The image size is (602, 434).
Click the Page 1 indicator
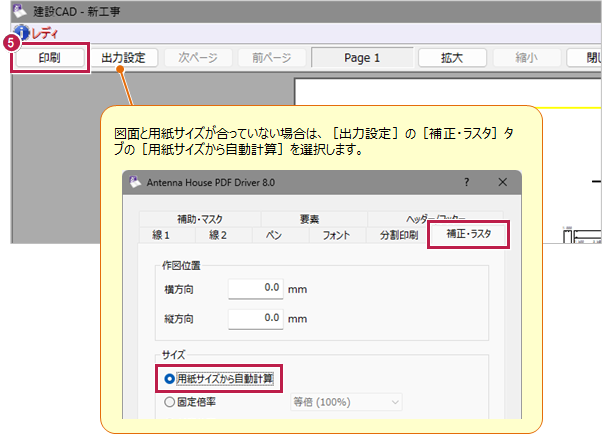tap(362, 58)
